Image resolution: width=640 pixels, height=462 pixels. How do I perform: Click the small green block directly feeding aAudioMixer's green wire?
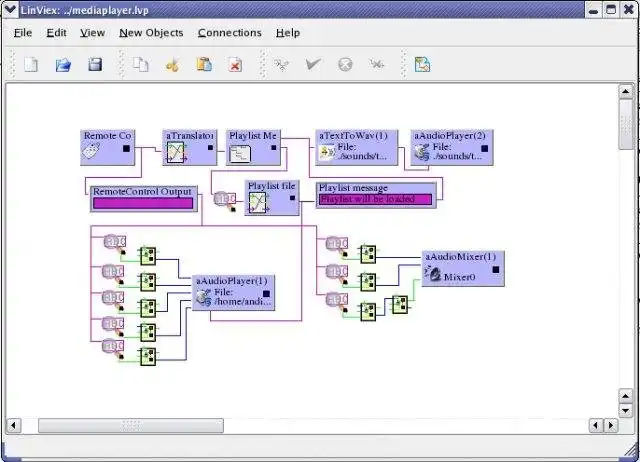[400, 304]
